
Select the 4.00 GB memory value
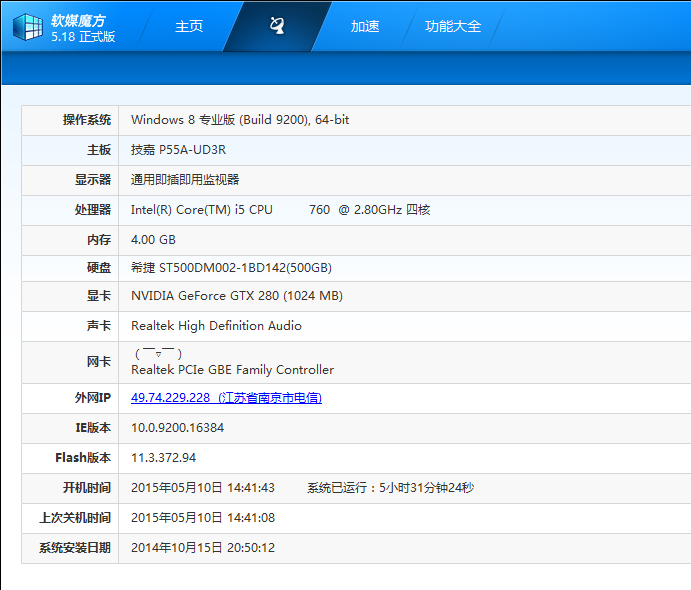point(153,240)
